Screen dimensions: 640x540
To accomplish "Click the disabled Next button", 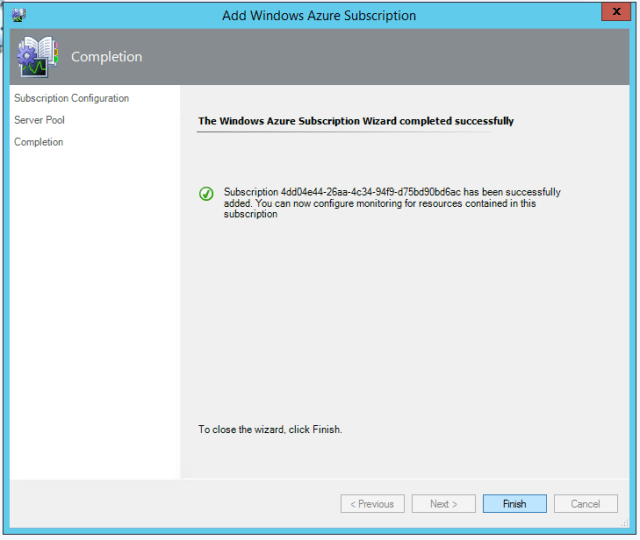I will pos(443,504).
